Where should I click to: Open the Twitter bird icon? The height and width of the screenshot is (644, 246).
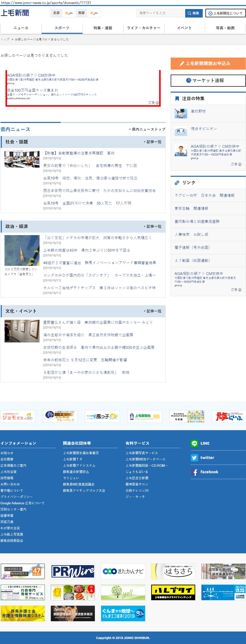pos(194,457)
